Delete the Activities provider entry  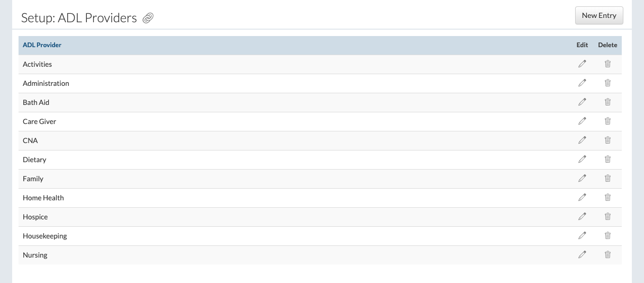click(607, 64)
